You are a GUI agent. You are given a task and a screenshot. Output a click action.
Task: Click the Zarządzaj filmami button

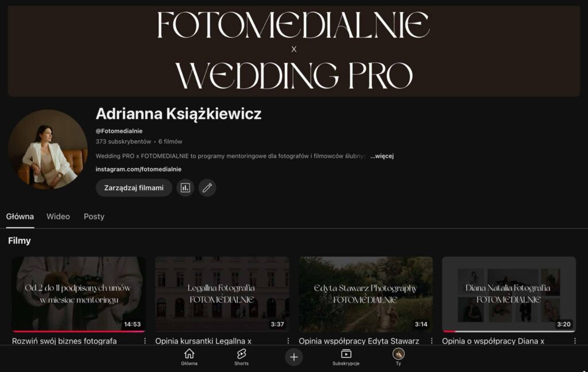(x=134, y=187)
